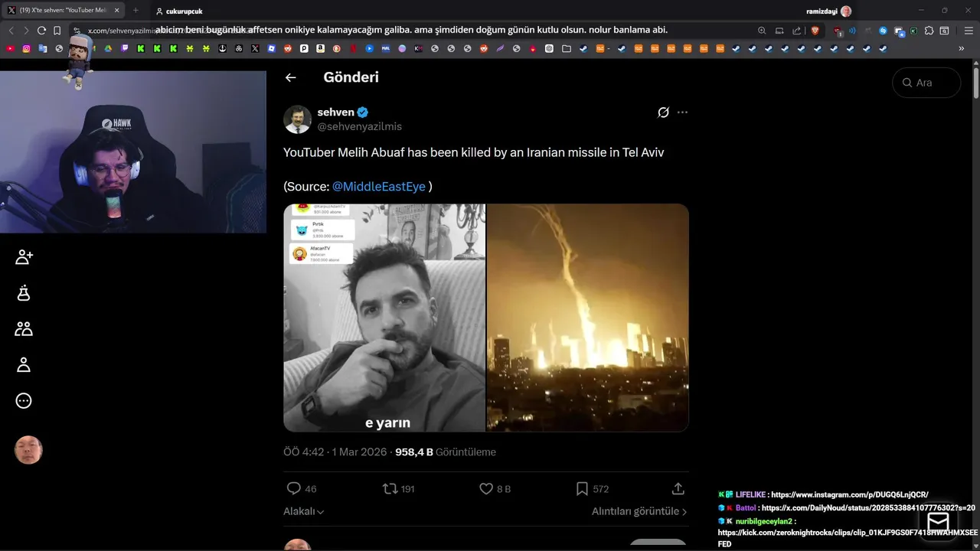Click the Ara search field

[926, 83]
